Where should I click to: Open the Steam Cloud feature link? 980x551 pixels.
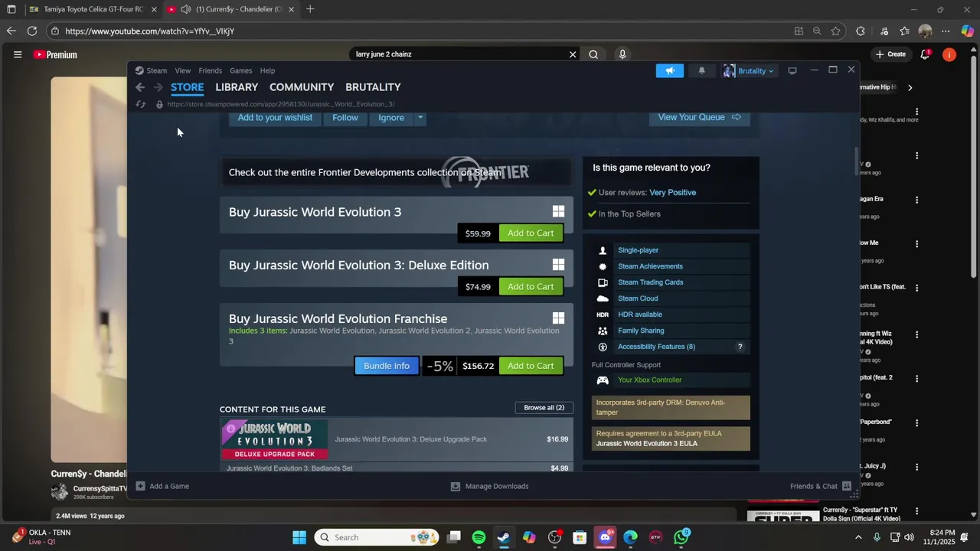(638, 298)
